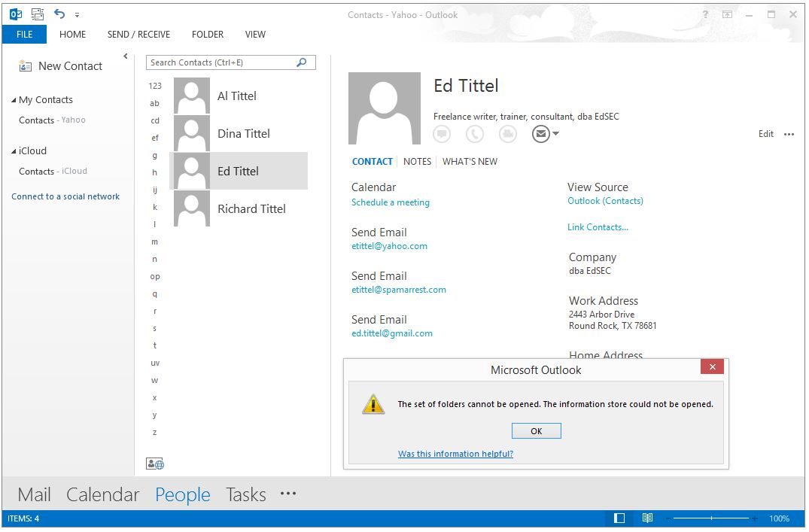Open Customize Quick Access Toolbar dropdown
The image size is (809, 532).
click(77, 15)
